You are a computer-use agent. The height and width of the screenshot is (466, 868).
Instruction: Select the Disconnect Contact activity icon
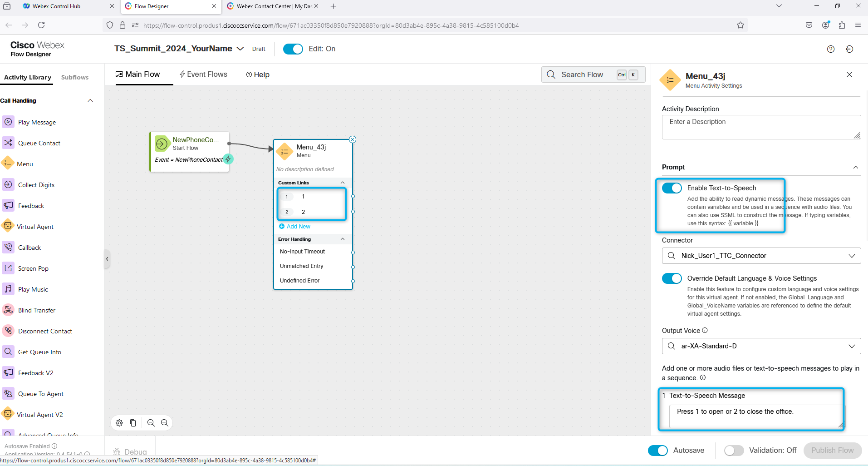click(8, 331)
